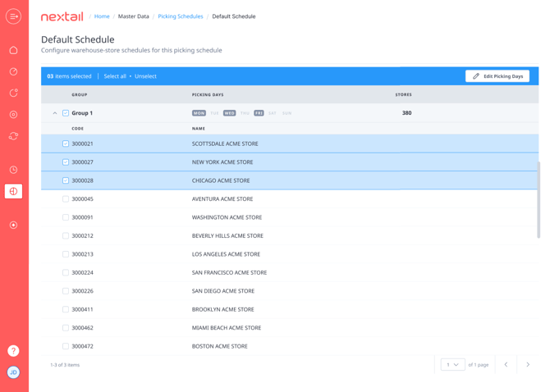This screenshot has height=392, width=550.
Task: Go to Home breadcrumb
Action: (102, 16)
